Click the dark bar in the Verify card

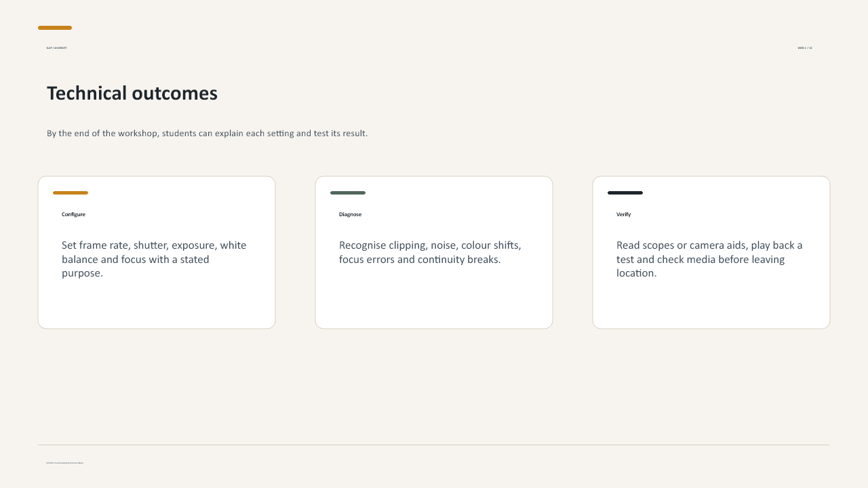(625, 192)
